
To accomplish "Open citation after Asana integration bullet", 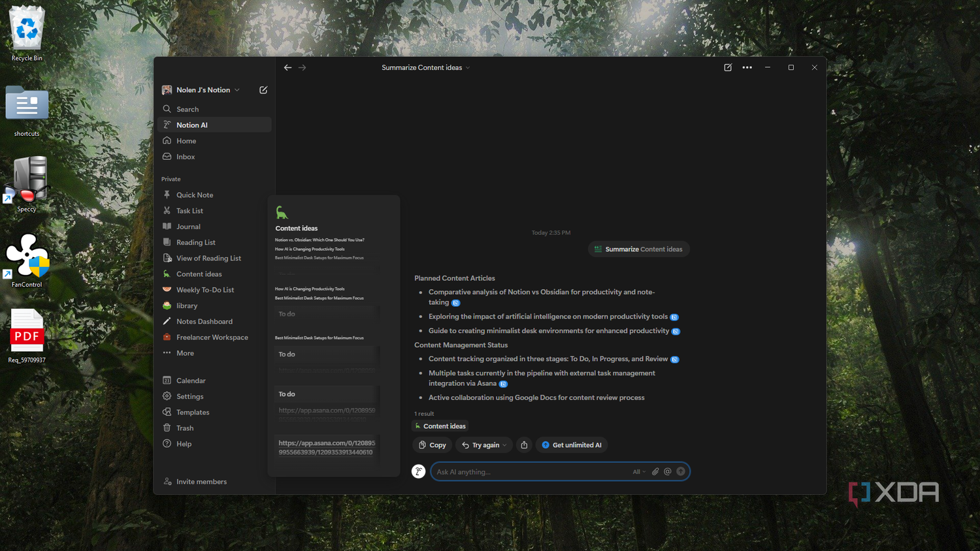I will (x=503, y=384).
